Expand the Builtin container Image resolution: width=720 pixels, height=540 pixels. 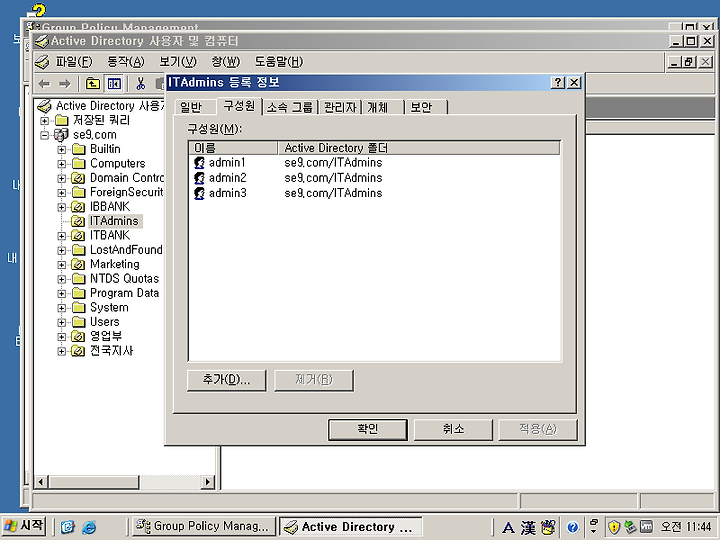tap(62, 150)
